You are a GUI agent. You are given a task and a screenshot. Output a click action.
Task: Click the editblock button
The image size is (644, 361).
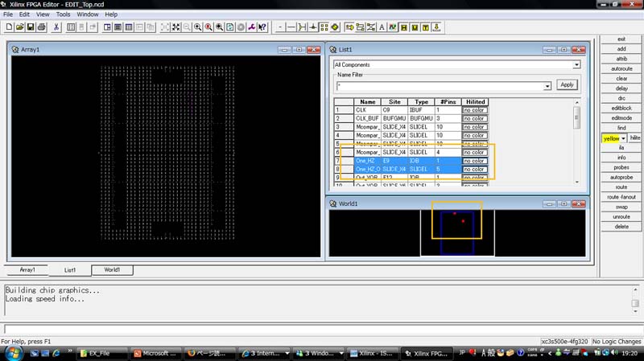click(621, 109)
